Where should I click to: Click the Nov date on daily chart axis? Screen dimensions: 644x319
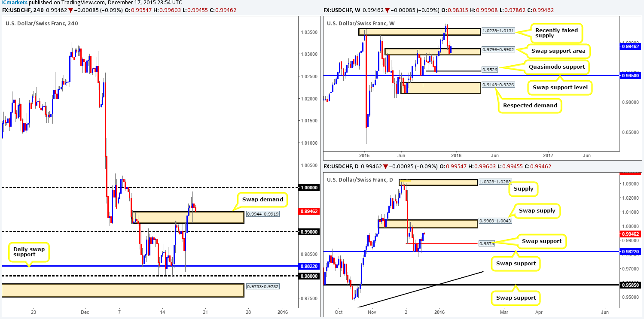click(x=372, y=312)
